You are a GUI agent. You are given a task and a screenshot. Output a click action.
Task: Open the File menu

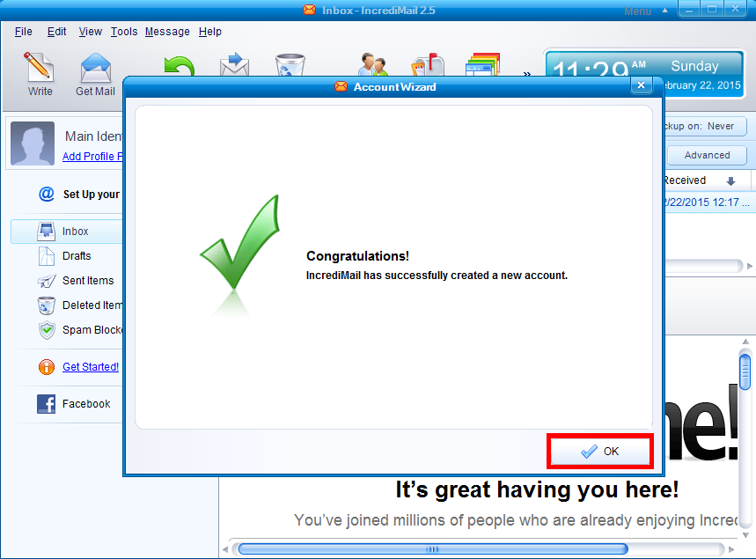pos(24,32)
